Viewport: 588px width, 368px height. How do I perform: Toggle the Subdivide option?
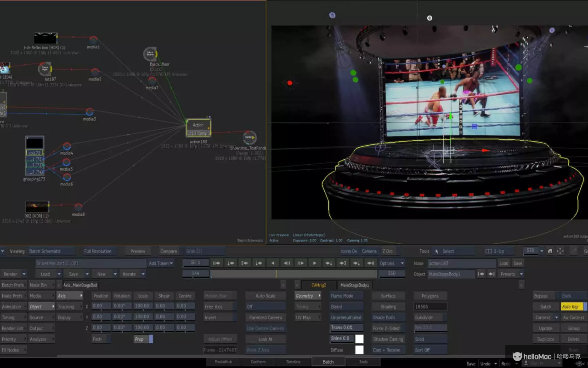430,317
